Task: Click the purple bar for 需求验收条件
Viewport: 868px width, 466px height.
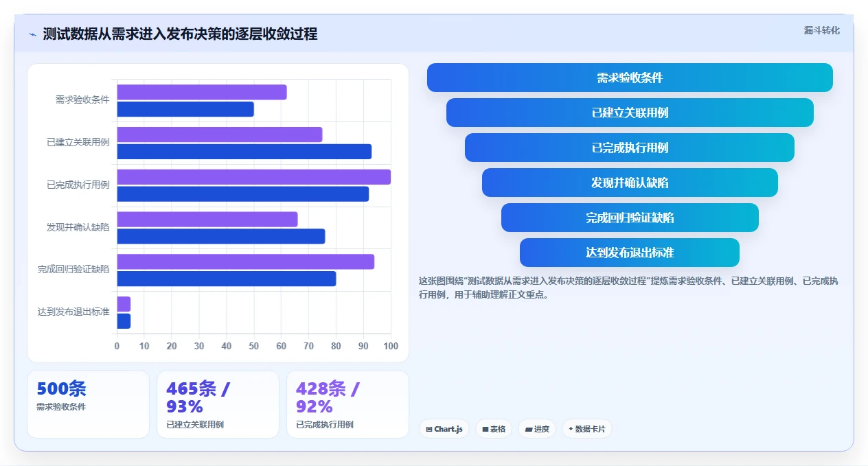Action: (x=202, y=92)
